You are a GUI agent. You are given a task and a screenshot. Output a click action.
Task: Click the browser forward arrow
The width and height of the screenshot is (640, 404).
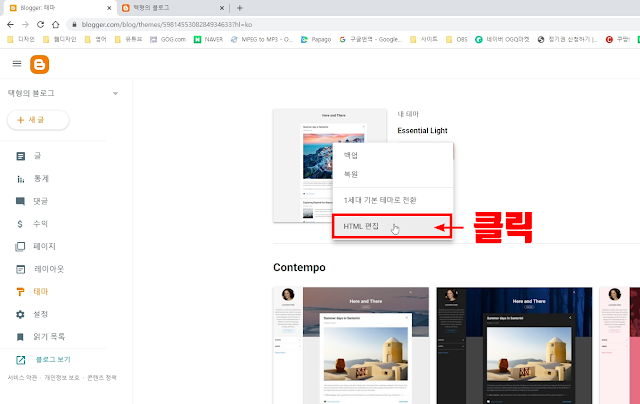point(25,24)
